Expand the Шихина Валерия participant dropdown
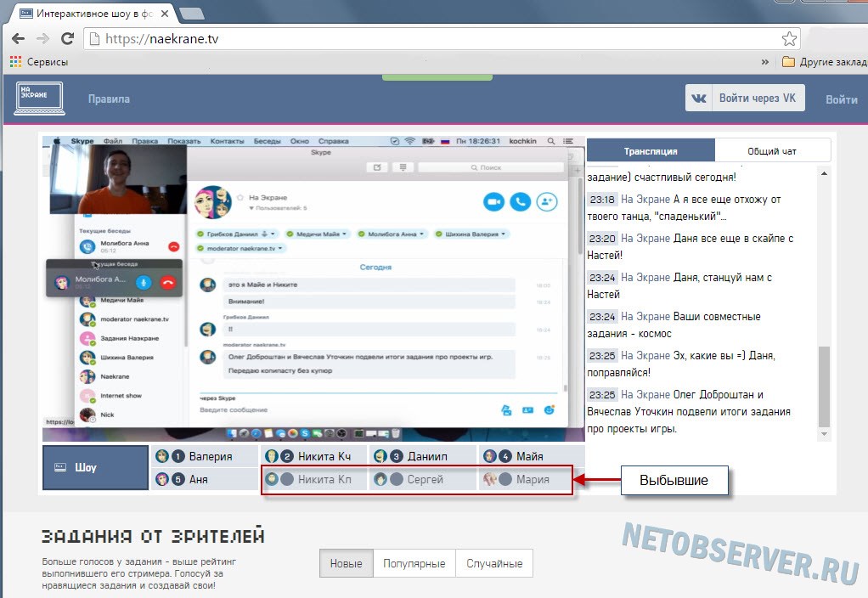The width and height of the screenshot is (868, 598). [503, 234]
